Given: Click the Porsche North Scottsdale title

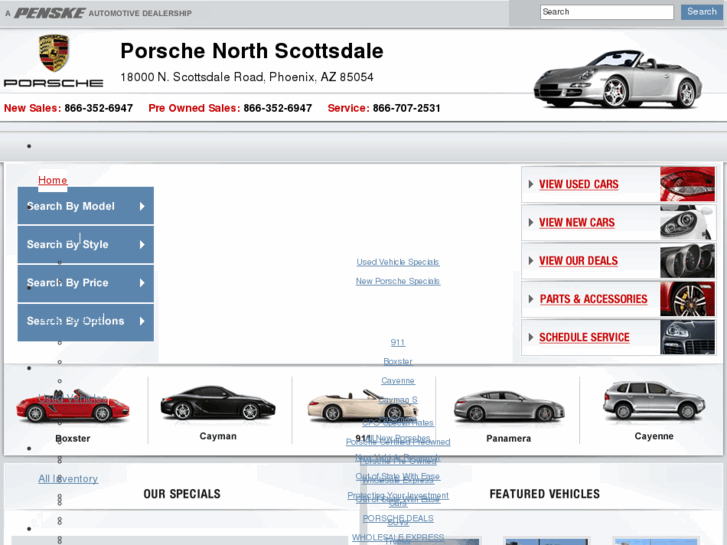Looking at the screenshot, I should [x=252, y=51].
